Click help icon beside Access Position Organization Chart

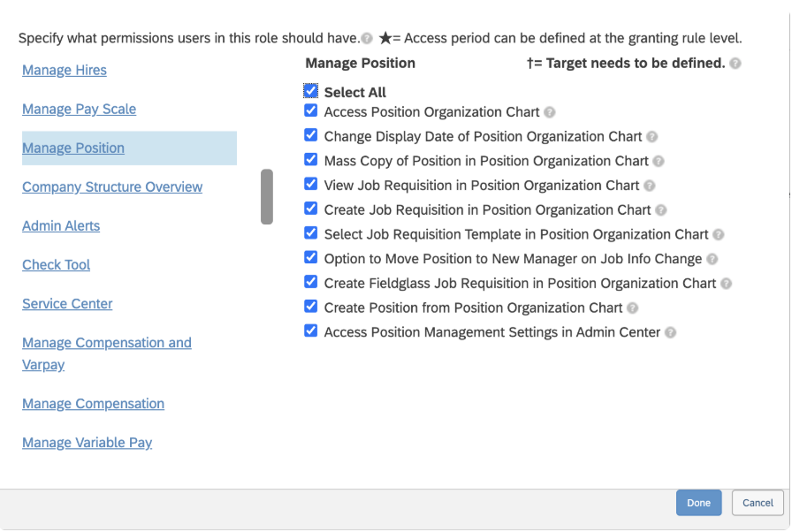tap(550, 112)
